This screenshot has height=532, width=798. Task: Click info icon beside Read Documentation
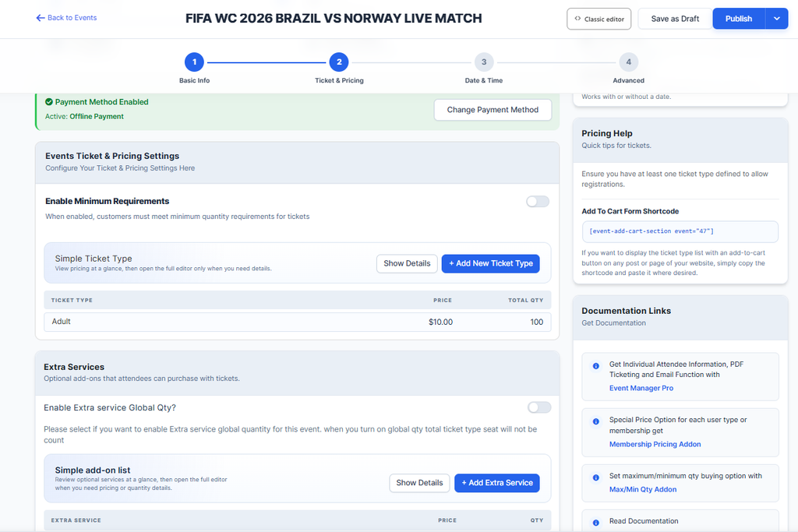(x=595, y=523)
